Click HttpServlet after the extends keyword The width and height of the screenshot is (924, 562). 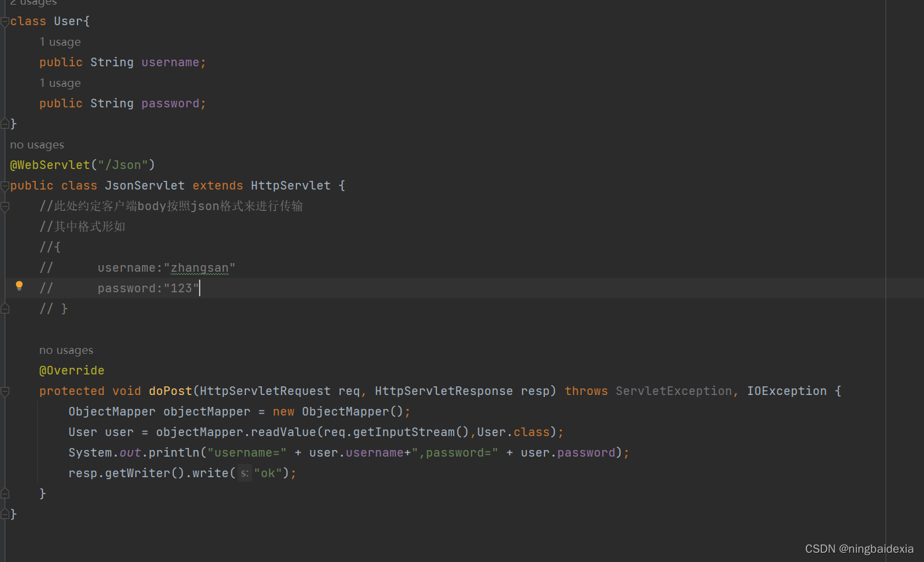tap(291, 186)
